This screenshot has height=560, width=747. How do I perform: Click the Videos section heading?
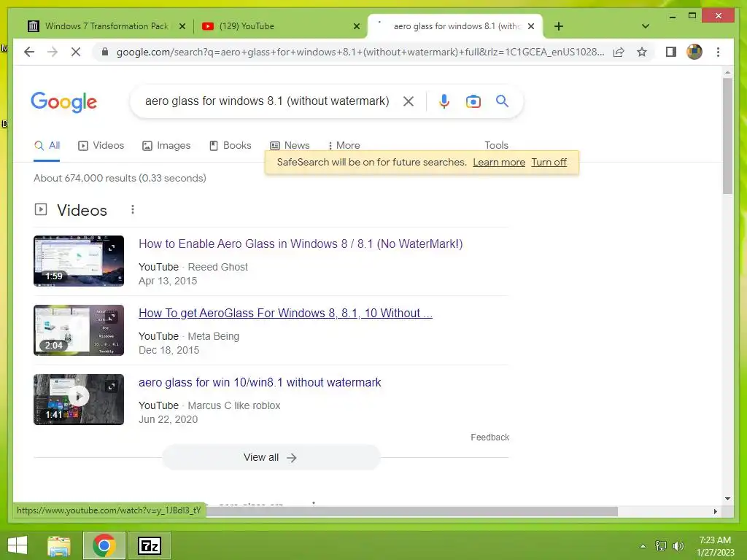tap(82, 210)
